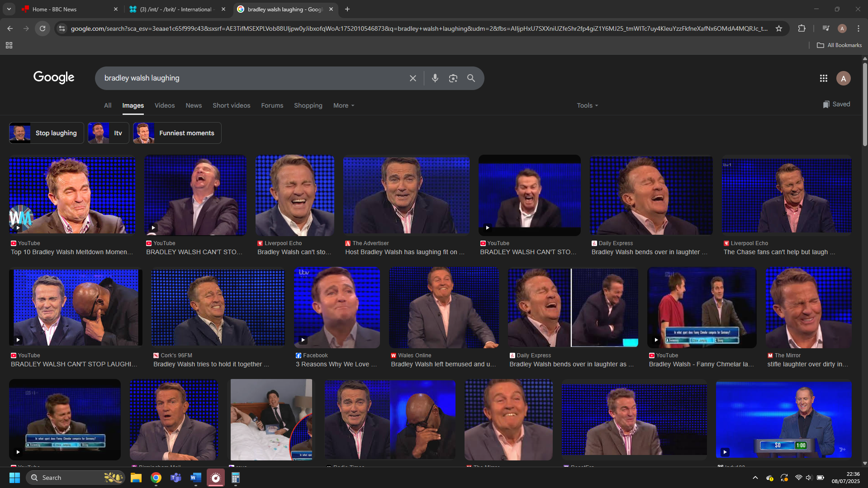
Task: Go back in browser history
Action: point(10,28)
